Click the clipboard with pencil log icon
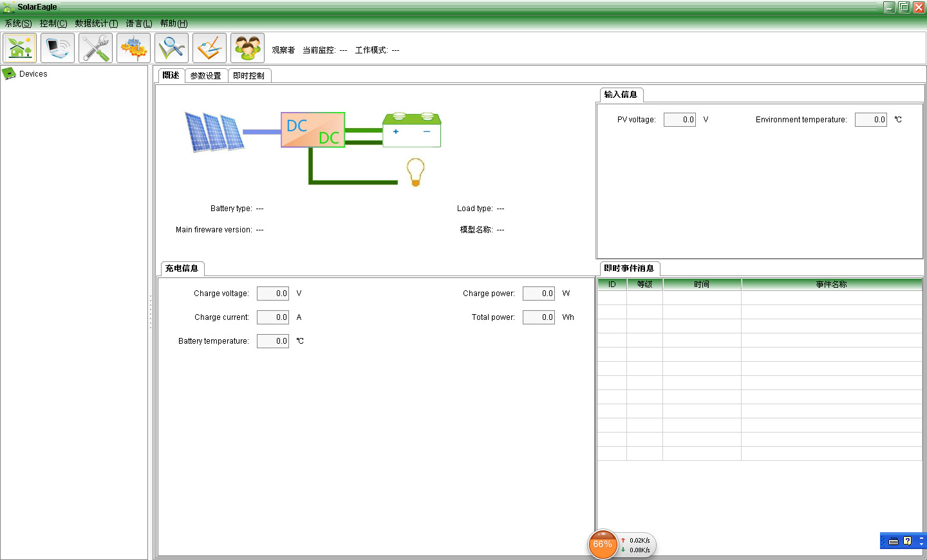This screenshot has width=927, height=560. [x=210, y=48]
